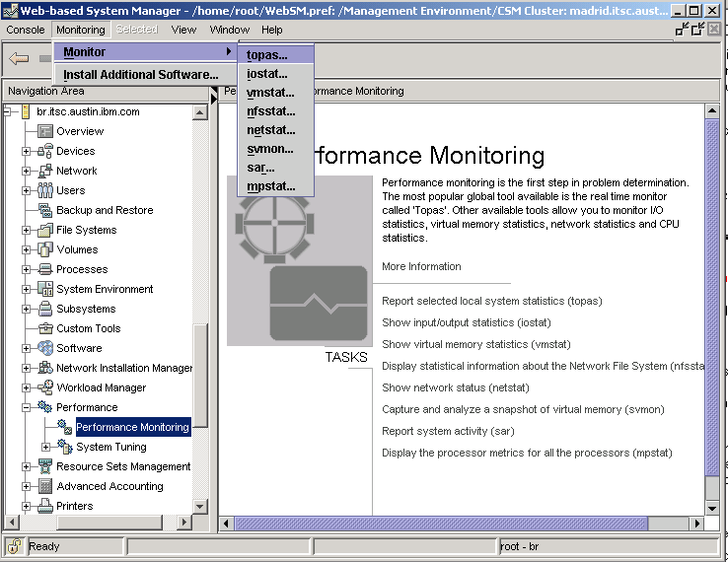Choose iostat... from Monitor submenu
The width and height of the screenshot is (728, 562).
[x=276, y=74]
